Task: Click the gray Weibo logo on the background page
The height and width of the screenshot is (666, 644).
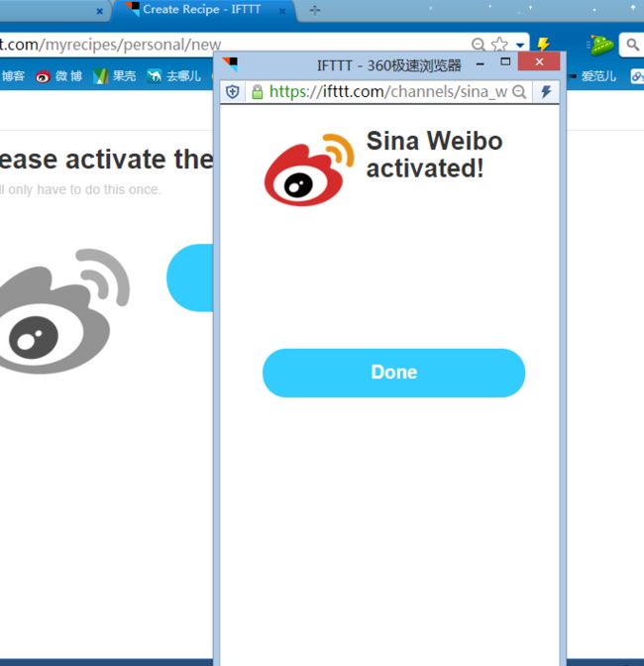Action: pos(64,311)
